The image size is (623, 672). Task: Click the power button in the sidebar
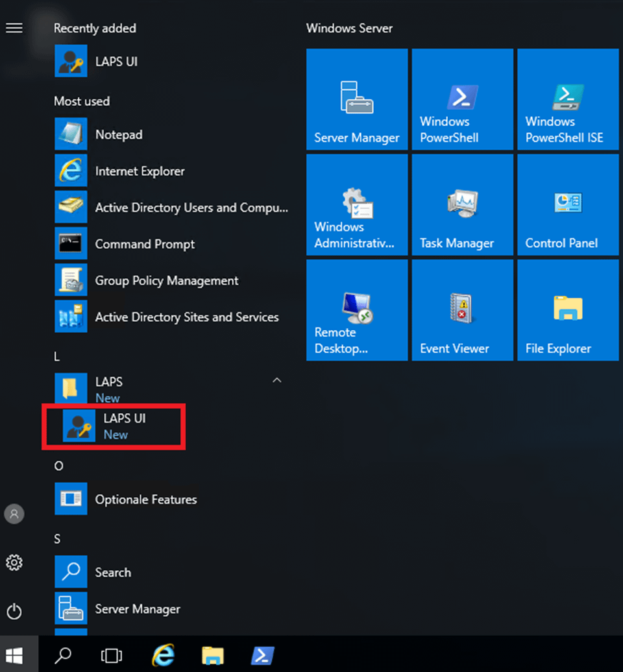click(x=14, y=611)
